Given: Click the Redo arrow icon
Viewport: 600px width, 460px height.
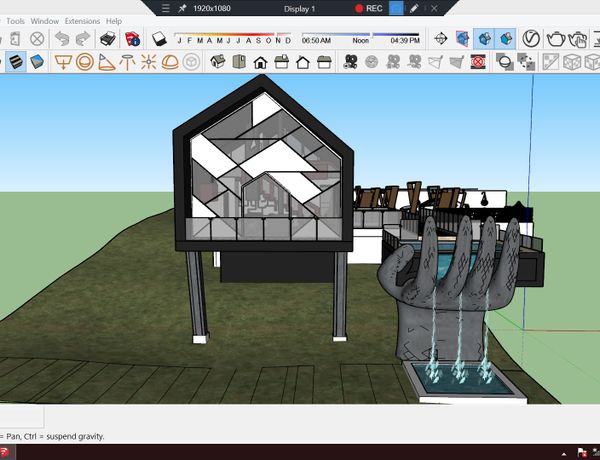Looking at the screenshot, I should click(x=84, y=39).
